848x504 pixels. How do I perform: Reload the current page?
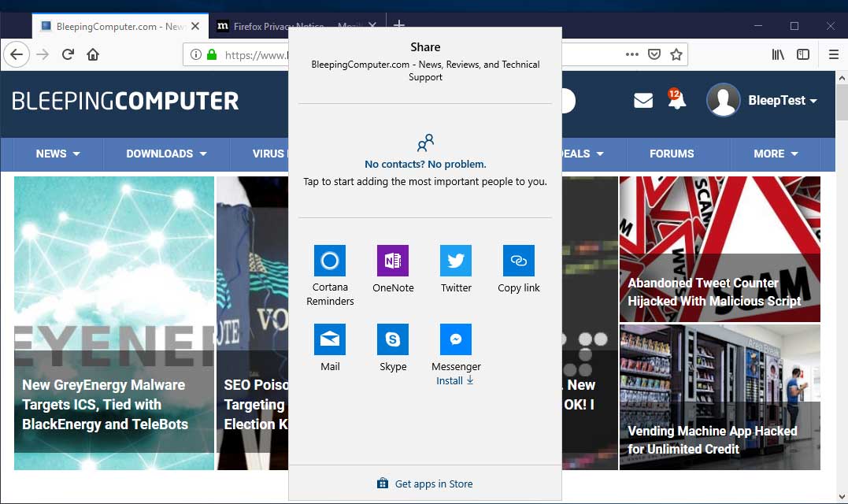click(x=68, y=54)
